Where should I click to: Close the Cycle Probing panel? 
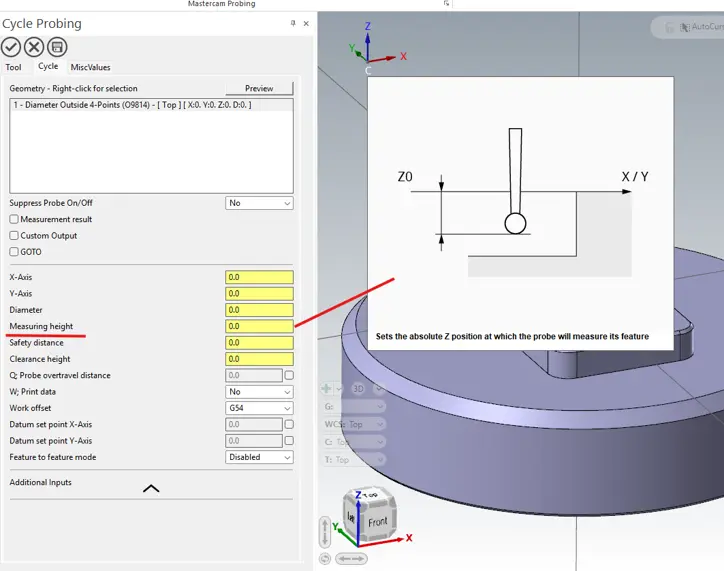[x=306, y=24]
